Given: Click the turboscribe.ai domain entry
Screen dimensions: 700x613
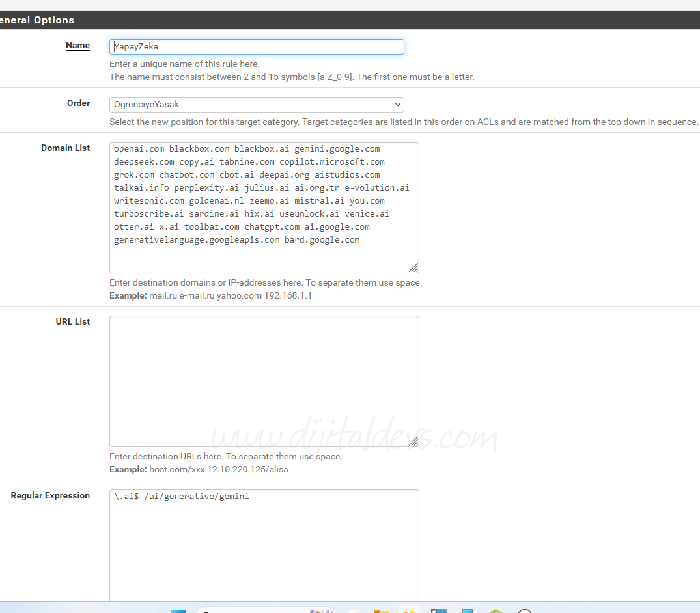Looking at the screenshot, I should [148, 213].
